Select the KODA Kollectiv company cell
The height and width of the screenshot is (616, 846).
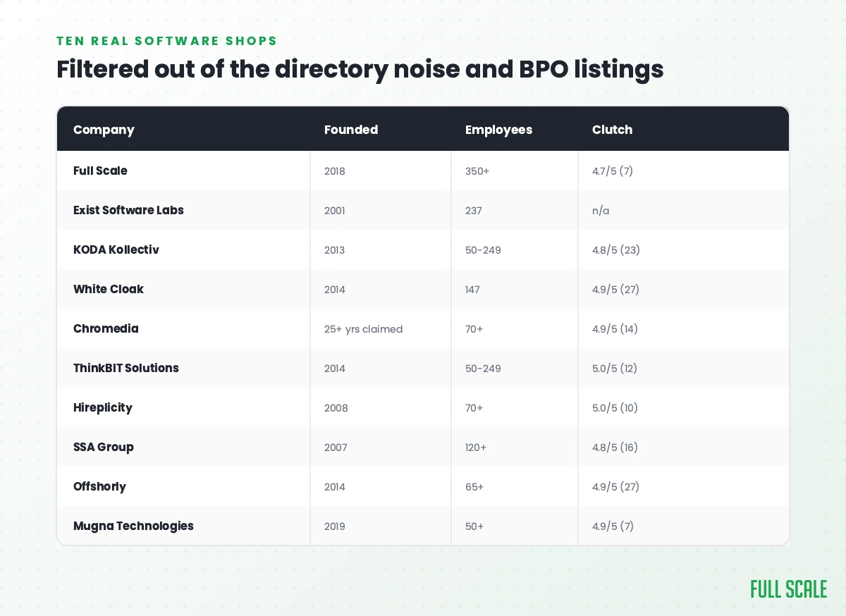click(x=116, y=250)
